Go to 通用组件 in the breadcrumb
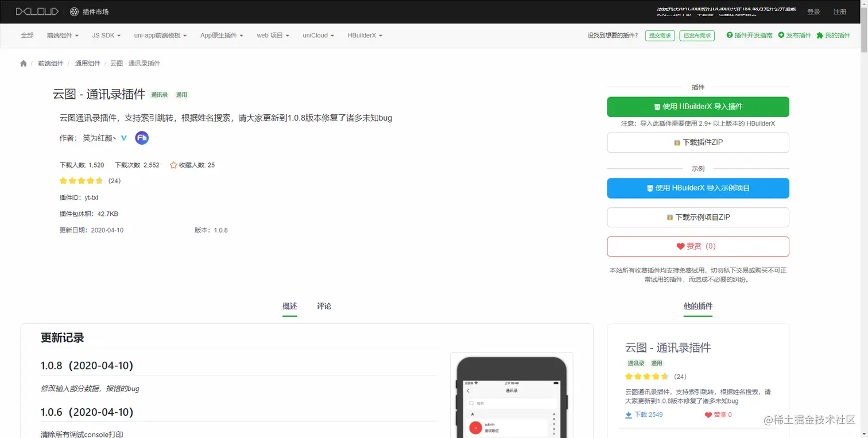This screenshot has width=868, height=438. pos(87,63)
